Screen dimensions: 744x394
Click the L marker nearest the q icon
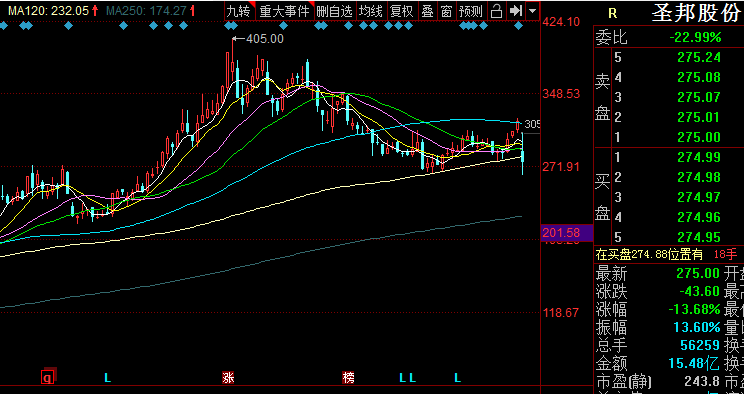(x=108, y=378)
